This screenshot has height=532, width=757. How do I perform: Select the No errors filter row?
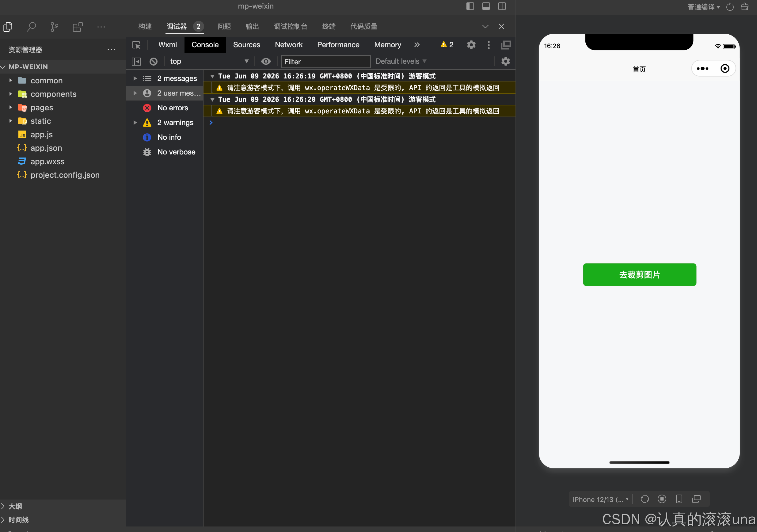pyautogui.click(x=165, y=108)
